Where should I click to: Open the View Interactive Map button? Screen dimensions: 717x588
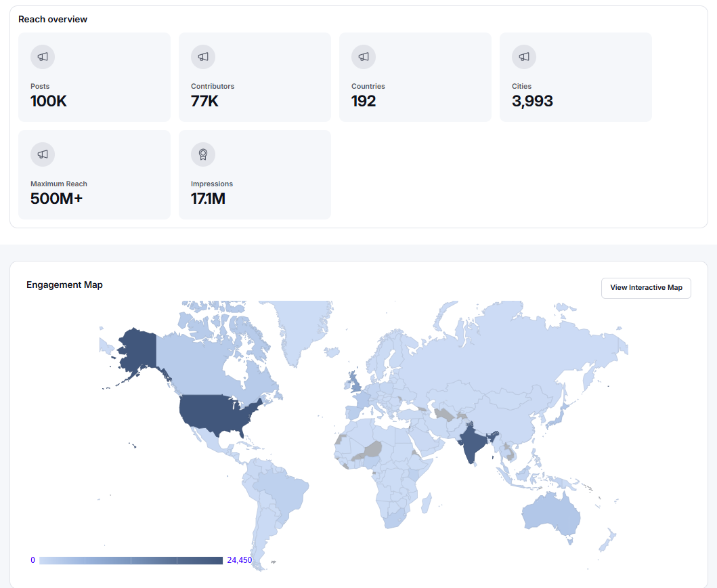point(646,288)
